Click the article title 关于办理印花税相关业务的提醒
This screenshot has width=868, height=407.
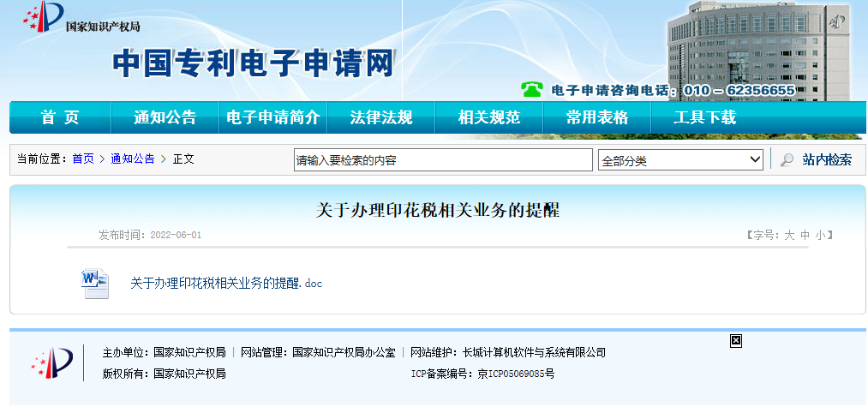[437, 211]
